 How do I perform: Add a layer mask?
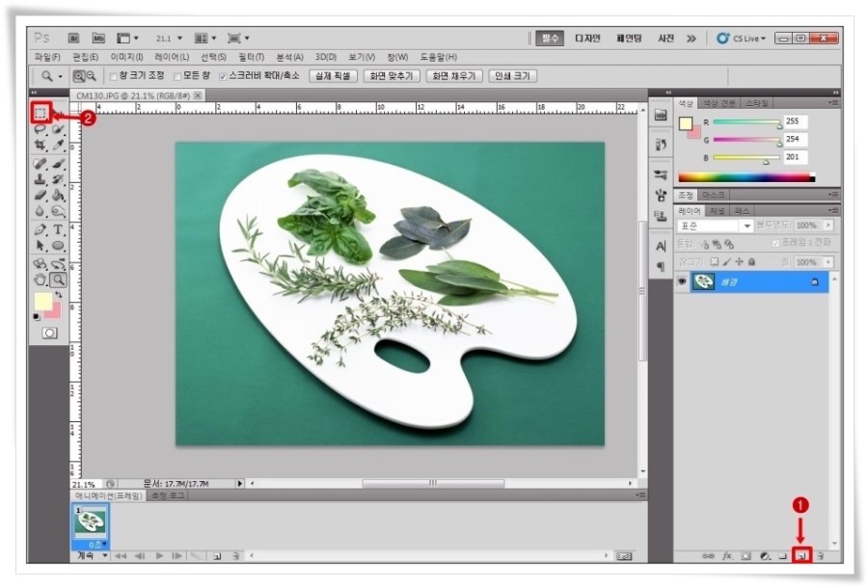point(746,556)
